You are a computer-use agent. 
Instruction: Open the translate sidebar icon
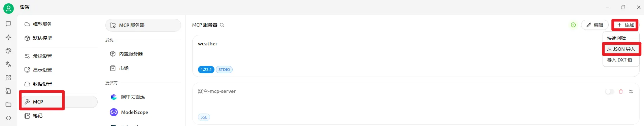8,64
